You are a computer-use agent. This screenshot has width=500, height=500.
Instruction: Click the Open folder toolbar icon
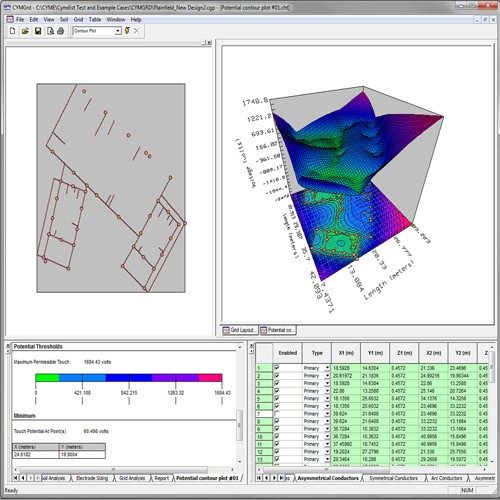(x=25, y=31)
